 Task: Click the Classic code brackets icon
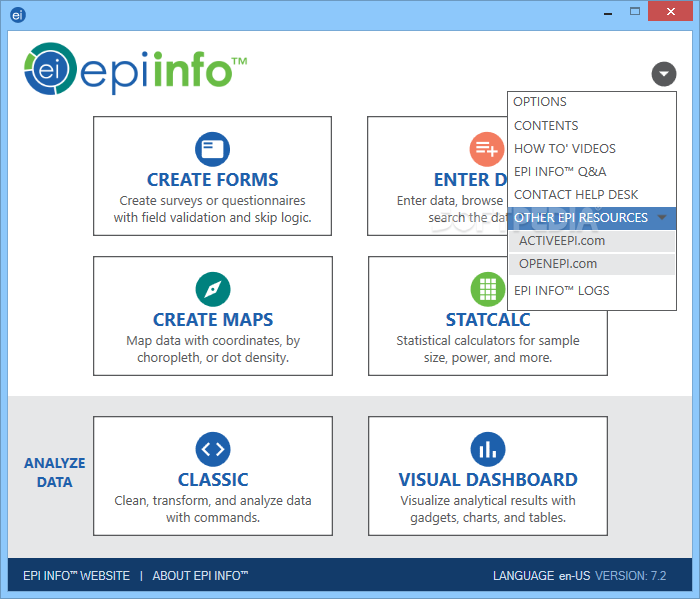point(213,449)
